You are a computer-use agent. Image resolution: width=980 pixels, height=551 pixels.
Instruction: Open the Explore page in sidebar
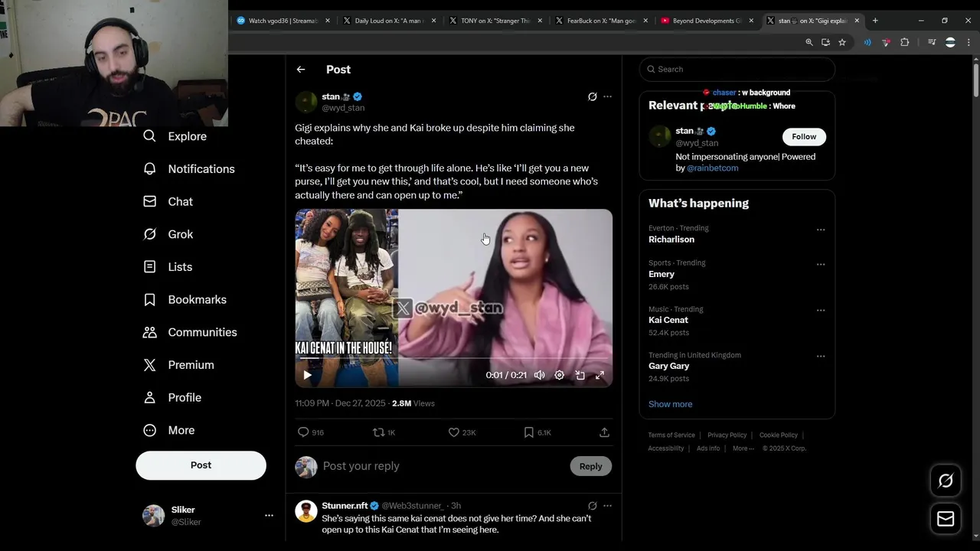click(x=175, y=136)
